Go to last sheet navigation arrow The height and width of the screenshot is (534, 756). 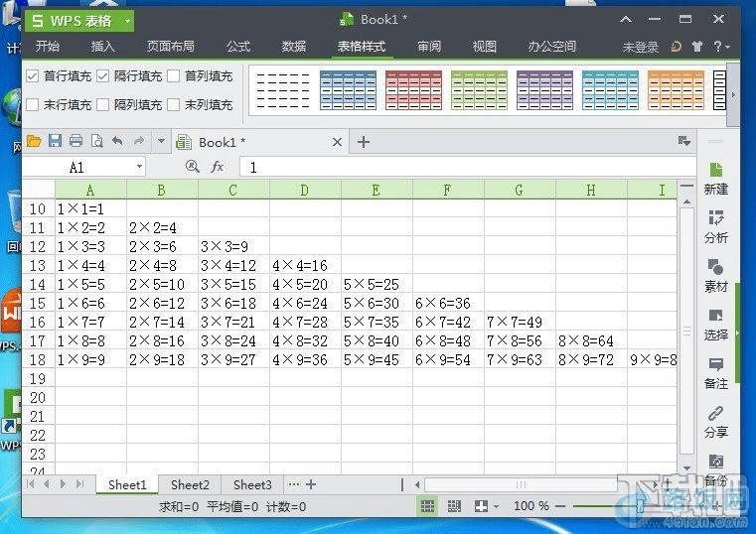tap(80, 484)
